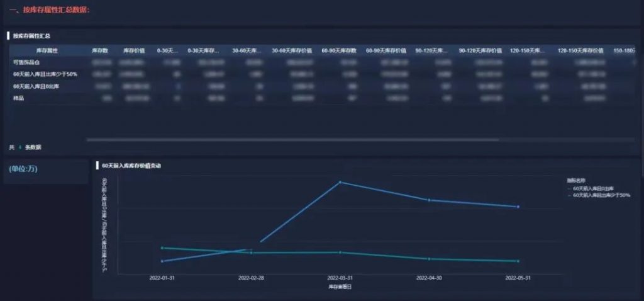Open the 样品 row in the table
644x301 pixels.
(19, 98)
